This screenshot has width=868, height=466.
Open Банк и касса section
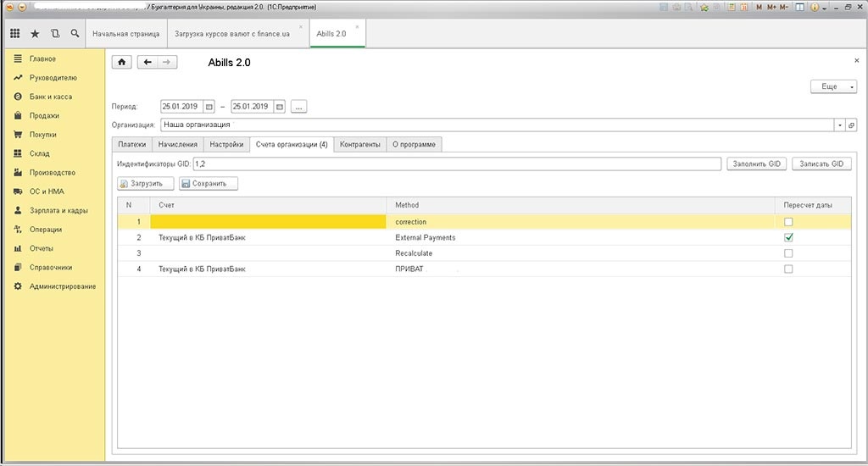click(50, 97)
